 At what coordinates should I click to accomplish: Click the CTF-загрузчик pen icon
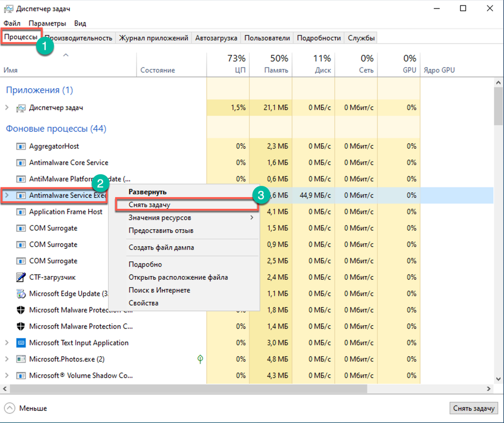[x=21, y=277]
